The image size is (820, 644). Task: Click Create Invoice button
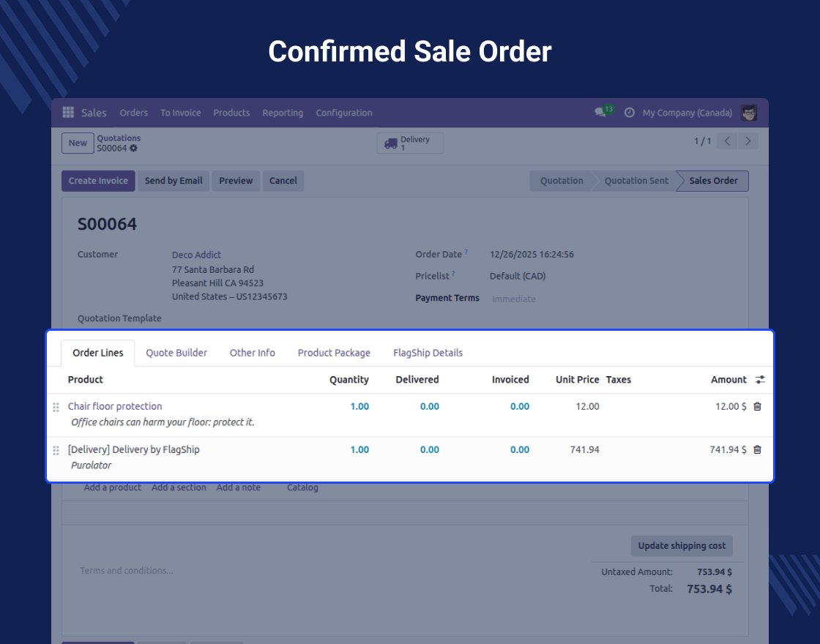(98, 181)
